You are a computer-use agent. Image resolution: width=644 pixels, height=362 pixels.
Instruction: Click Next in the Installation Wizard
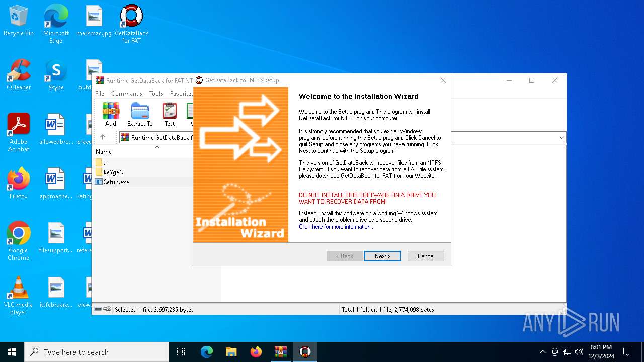coord(382,256)
